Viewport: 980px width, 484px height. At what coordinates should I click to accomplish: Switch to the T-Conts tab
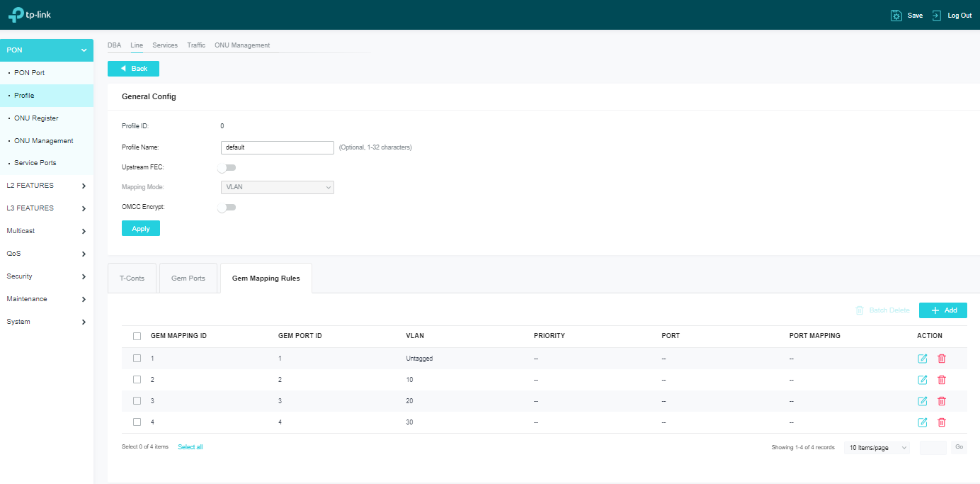[132, 278]
